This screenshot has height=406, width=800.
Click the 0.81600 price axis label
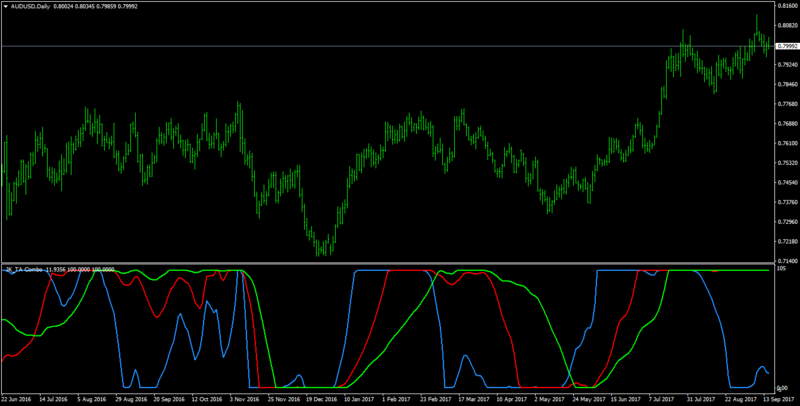787,6
